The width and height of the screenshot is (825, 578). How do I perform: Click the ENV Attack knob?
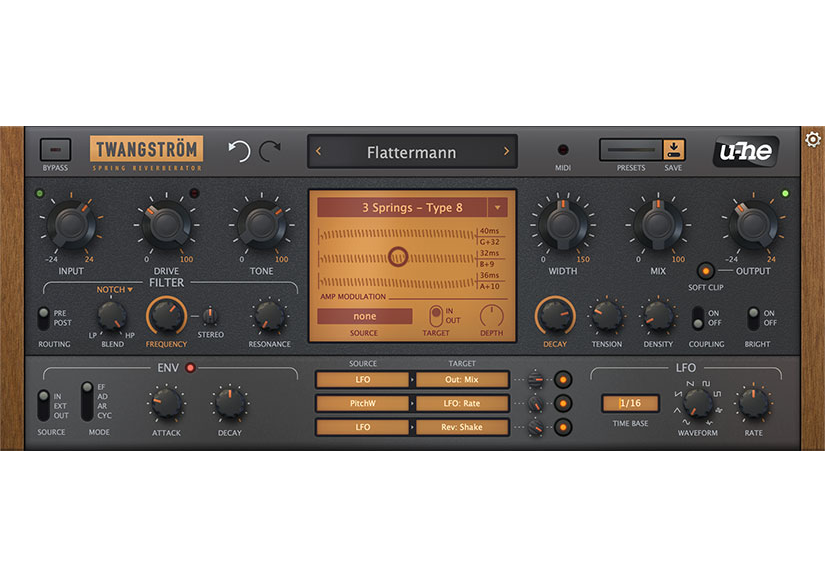click(166, 403)
